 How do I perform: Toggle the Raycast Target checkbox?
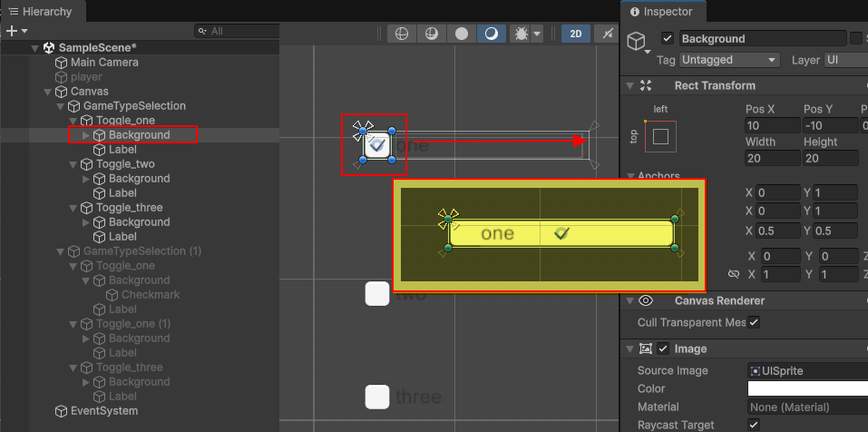point(754,425)
